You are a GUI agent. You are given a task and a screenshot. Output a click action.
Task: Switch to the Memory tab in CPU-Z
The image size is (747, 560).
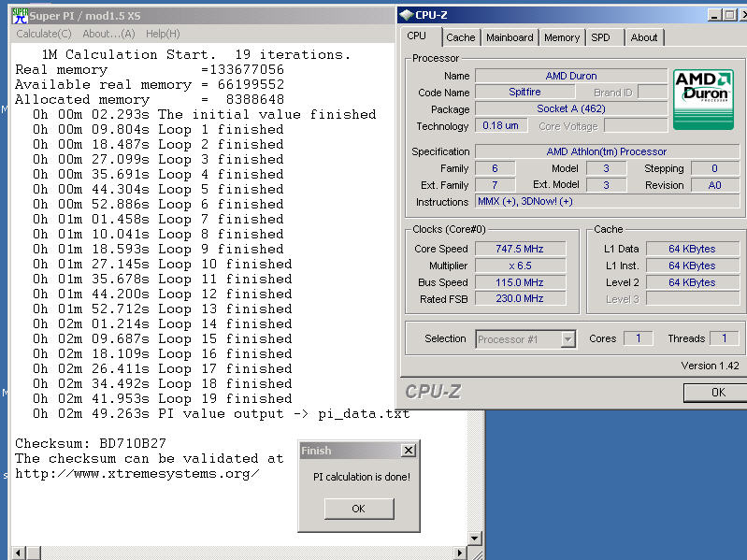pyautogui.click(x=561, y=37)
